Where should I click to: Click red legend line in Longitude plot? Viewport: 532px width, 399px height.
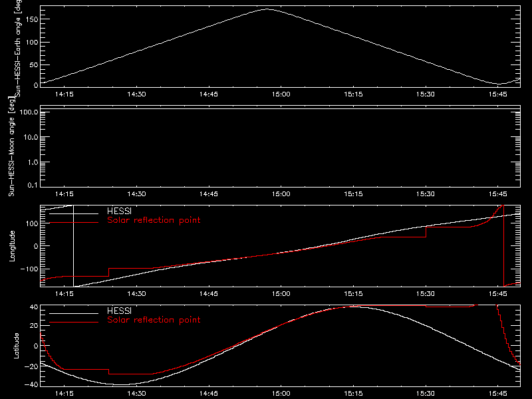pos(74,223)
